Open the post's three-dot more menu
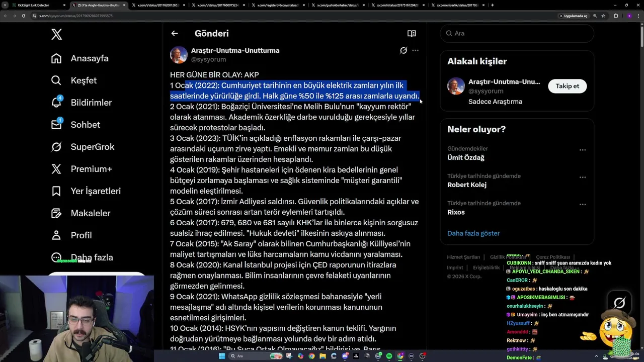Screen dimensions: 644x362 click(415, 50)
